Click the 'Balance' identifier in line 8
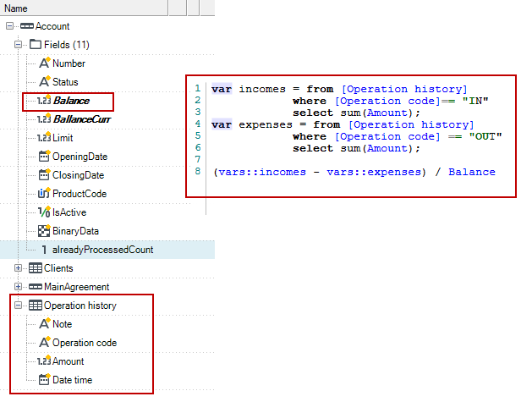 click(472, 172)
